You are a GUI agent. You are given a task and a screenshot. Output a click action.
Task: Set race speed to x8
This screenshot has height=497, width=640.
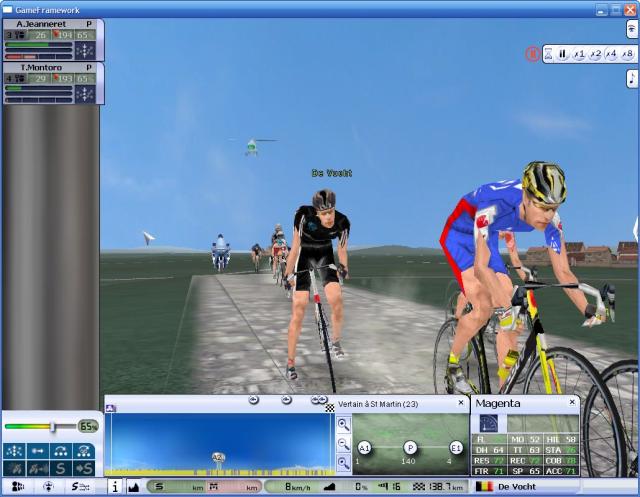(627, 54)
